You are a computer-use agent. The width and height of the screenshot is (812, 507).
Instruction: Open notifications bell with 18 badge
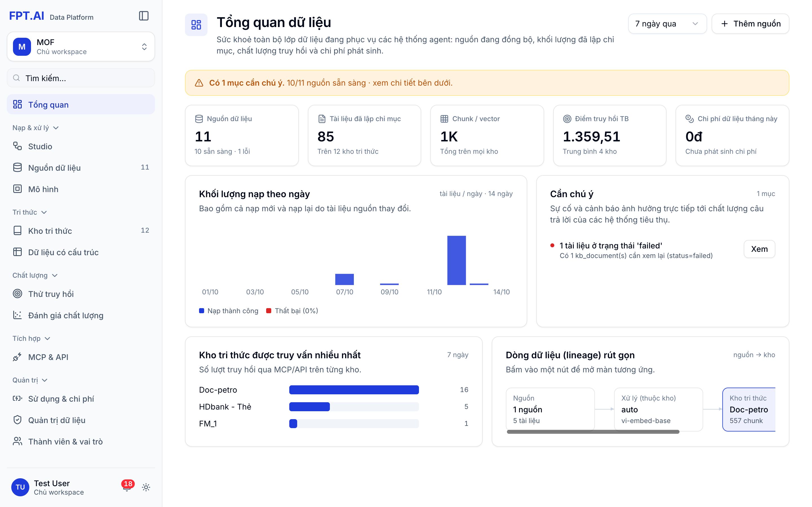click(127, 487)
